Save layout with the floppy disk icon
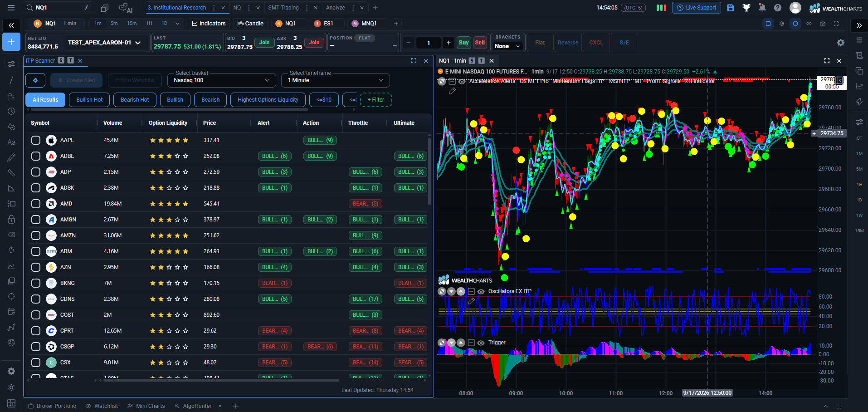 (730, 8)
